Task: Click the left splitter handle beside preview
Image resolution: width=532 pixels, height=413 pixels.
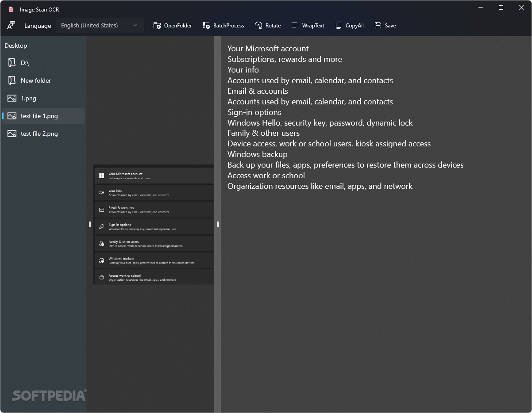Action: (x=90, y=224)
